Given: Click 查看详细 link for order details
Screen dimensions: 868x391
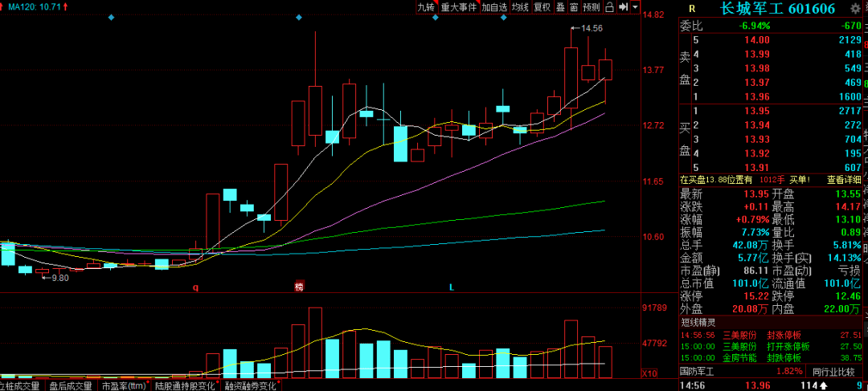Looking at the screenshot, I should (844, 179).
